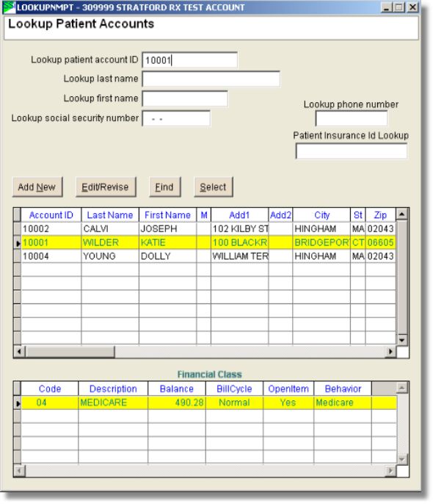Click the Last Name column header

click(x=110, y=215)
